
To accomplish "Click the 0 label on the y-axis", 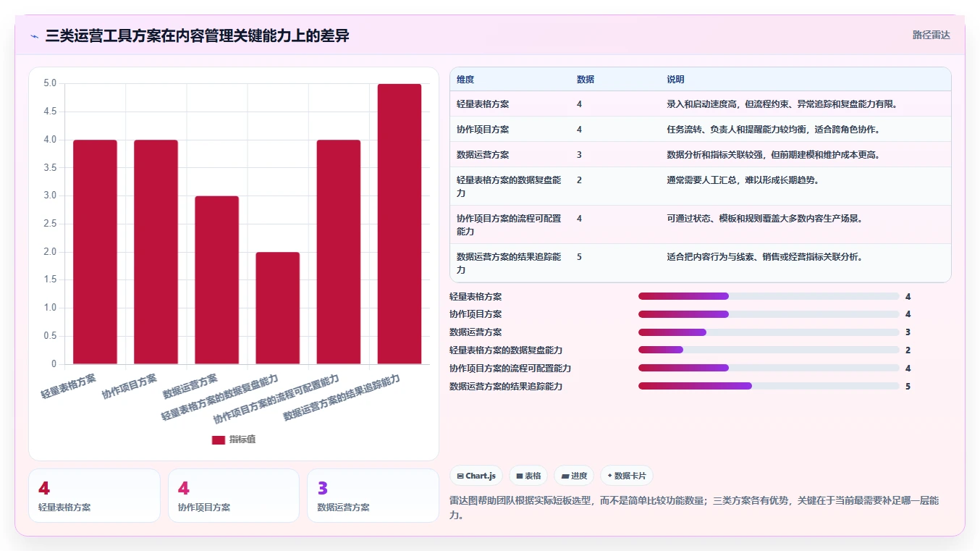I will point(54,364).
